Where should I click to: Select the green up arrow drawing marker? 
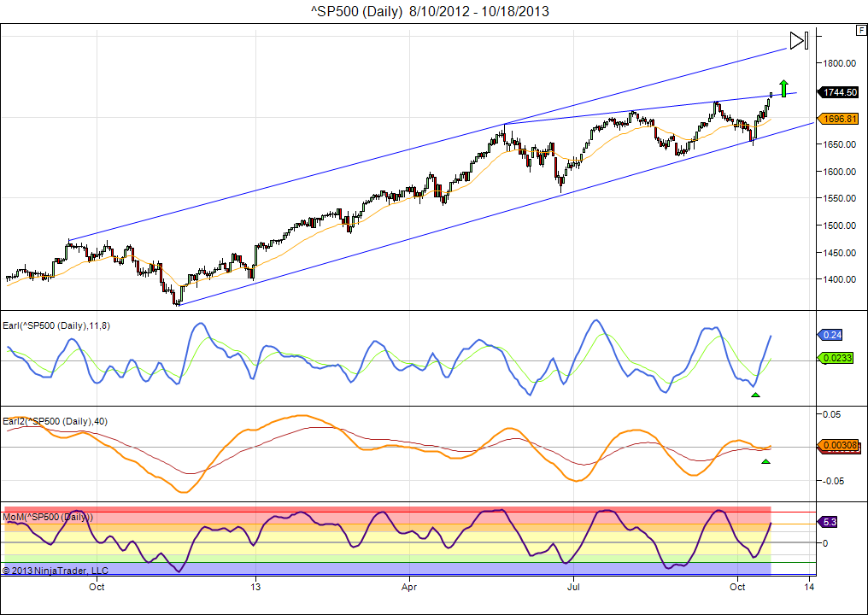pos(783,86)
